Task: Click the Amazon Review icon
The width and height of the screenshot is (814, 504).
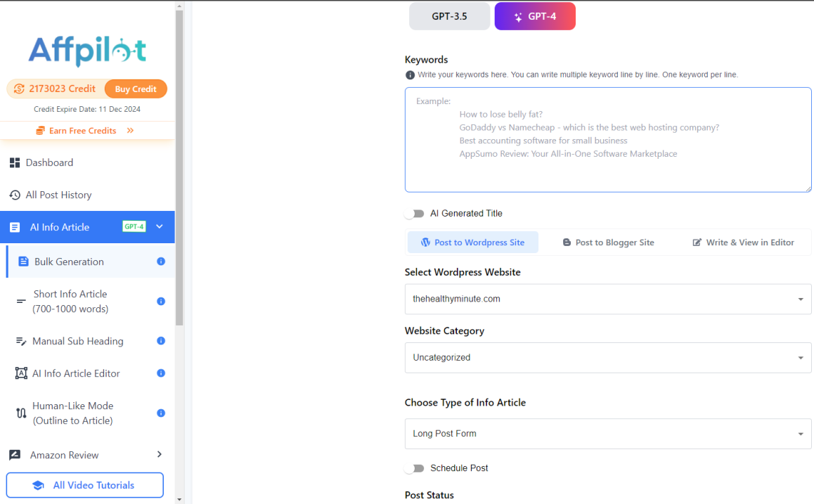Action: point(15,455)
